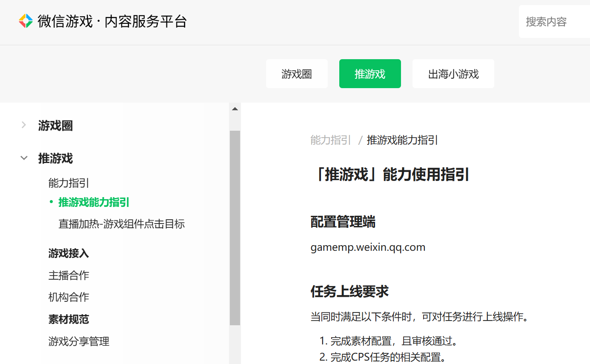Screen dimensions: 590x364
Task: Open the 出海小游戏 tab
Action: pos(453,74)
